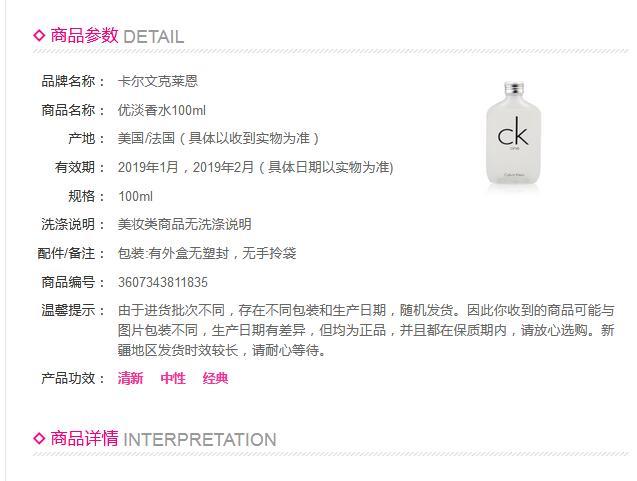Select the 经典 product effect tag
Image resolution: width=637 pixels, height=481 pixels.
pos(216,378)
